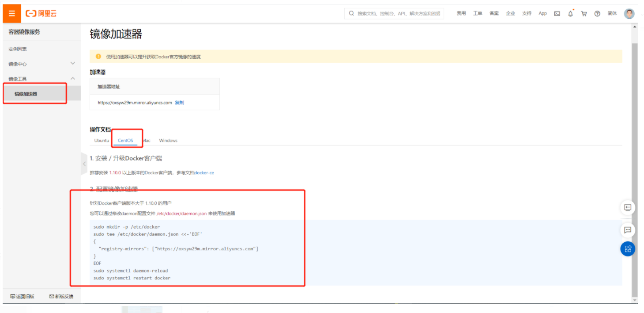644x313 pixels.
Task: Click the vertical scrollbar thumb
Action: [x=635, y=170]
